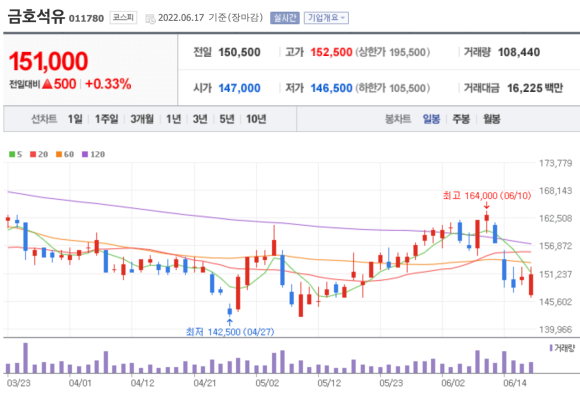The width and height of the screenshot is (580, 393).
Task: Click the calendar icon beside 2022.06.17
Action: pos(150,19)
